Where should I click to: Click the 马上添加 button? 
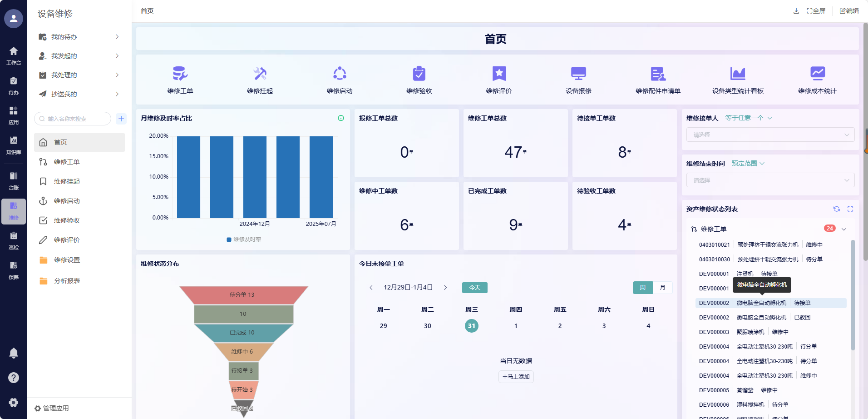516,377
